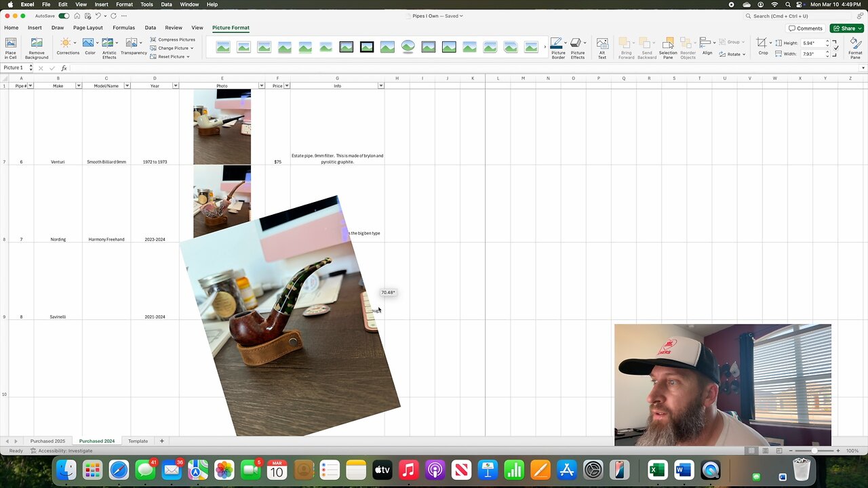Click the Redo arrow icon
The width and height of the screenshot is (868, 488).
(x=113, y=16)
